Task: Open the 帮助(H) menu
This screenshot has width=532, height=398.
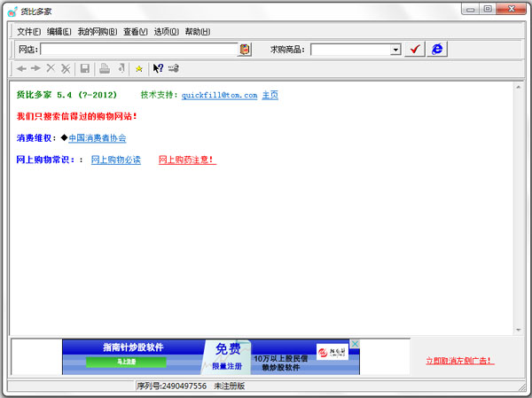Action: pyautogui.click(x=198, y=32)
